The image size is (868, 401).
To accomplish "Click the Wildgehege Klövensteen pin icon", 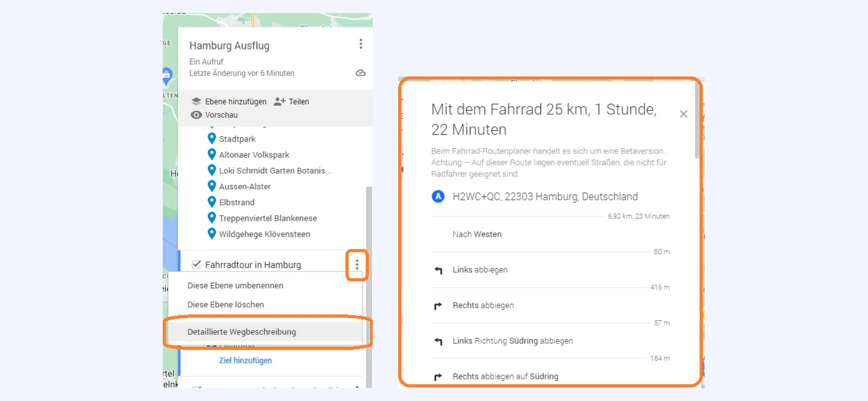I will pos(212,233).
